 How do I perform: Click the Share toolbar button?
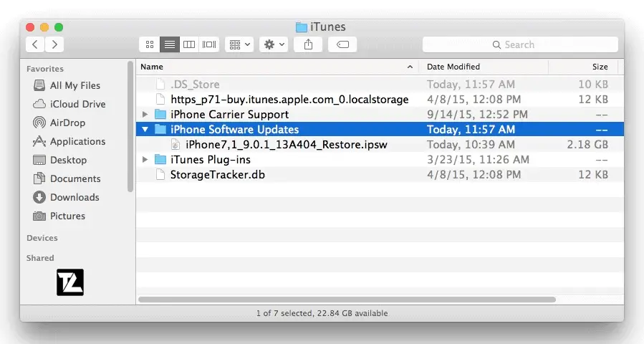pos(308,44)
